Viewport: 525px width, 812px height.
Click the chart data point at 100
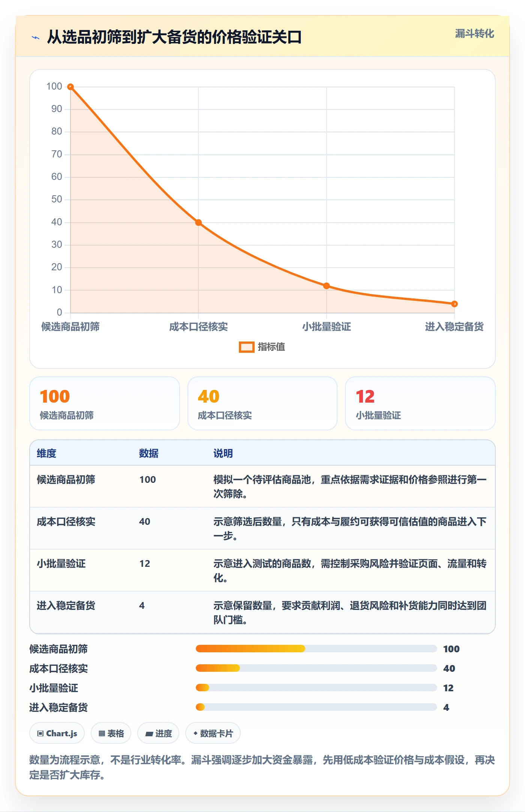point(70,87)
